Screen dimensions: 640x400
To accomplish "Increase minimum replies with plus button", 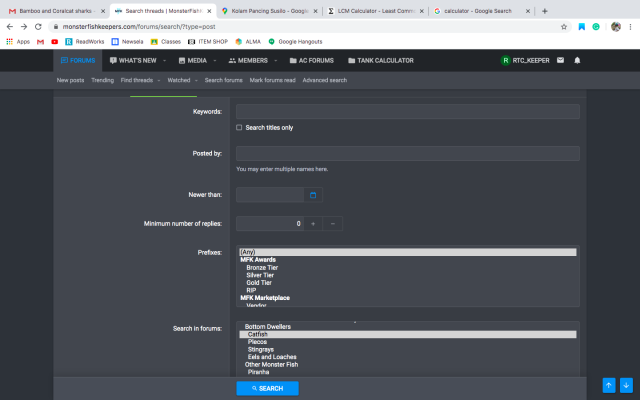I will [x=312, y=224].
